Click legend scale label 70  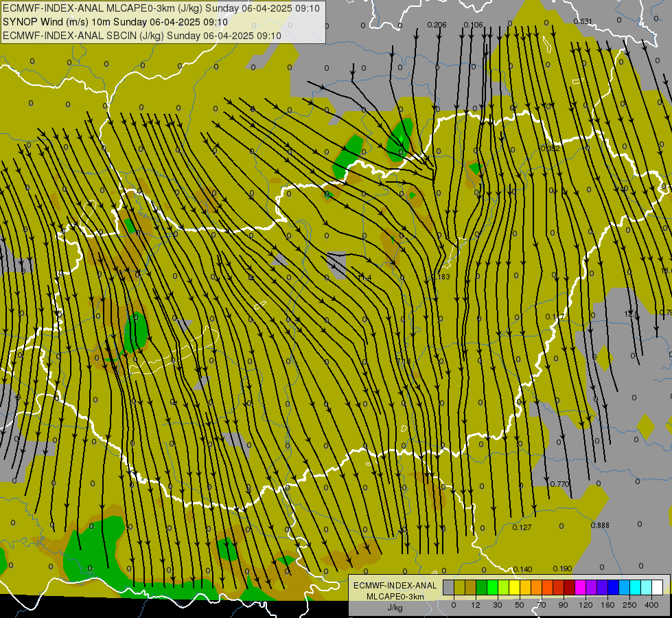point(542,605)
